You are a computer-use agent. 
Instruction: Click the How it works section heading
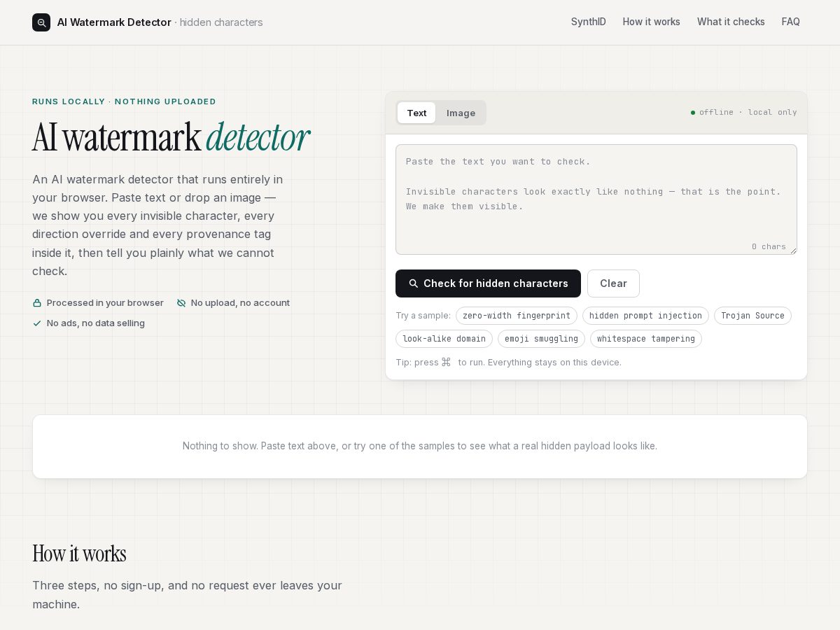(x=79, y=554)
